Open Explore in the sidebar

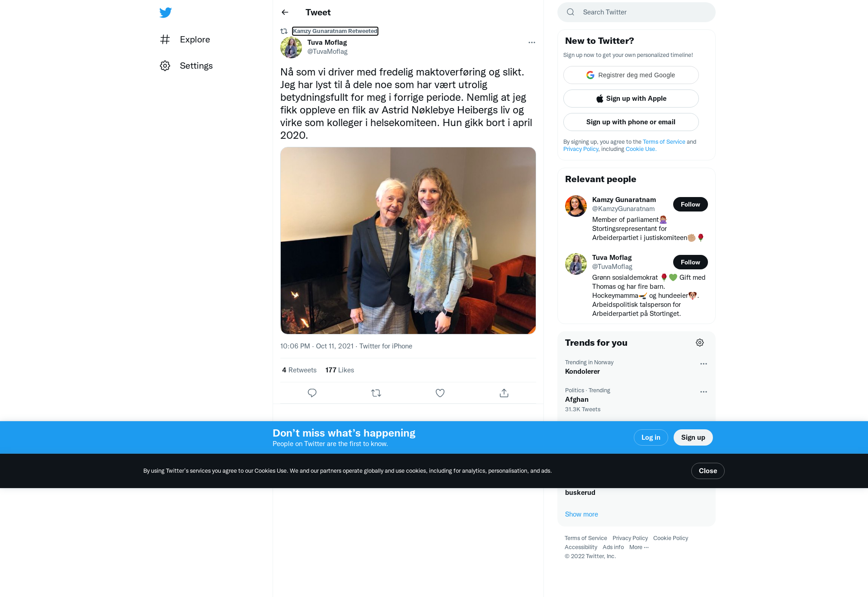185,39
